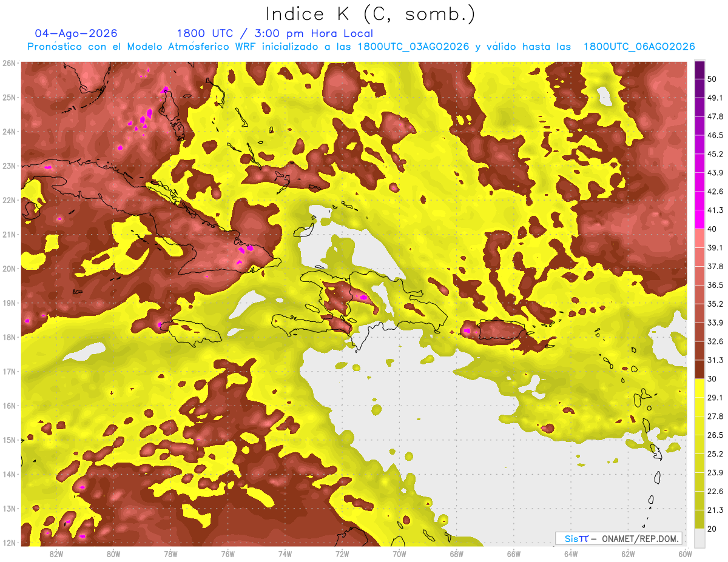
Task: Click the 18N latitude label
Action: [9, 337]
